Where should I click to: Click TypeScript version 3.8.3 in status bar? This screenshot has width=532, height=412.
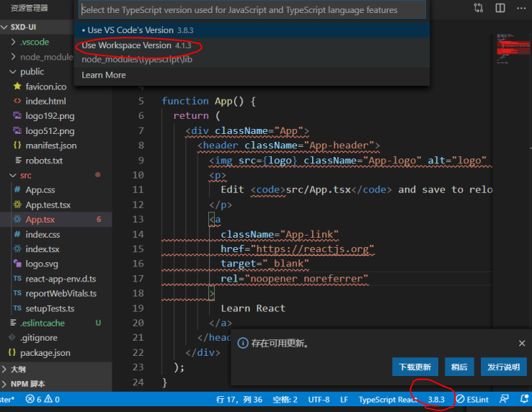click(436, 400)
